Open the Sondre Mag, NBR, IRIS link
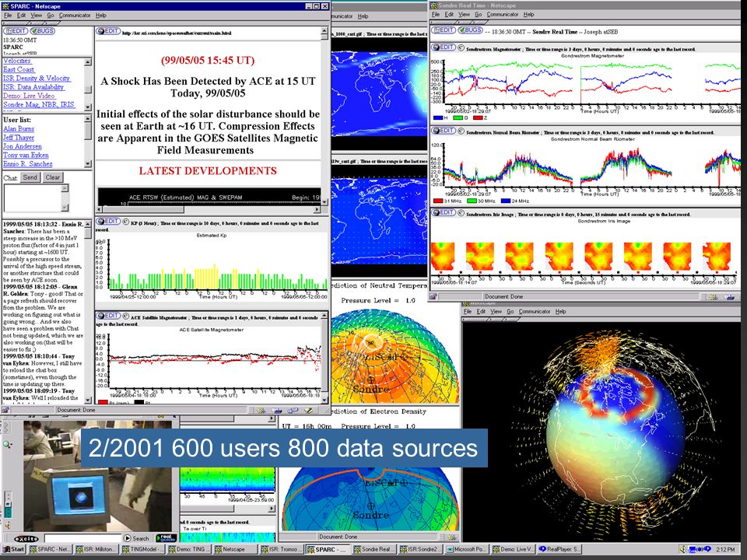Screen dimensions: 747x560 pyautogui.click(x=39, y=104)
